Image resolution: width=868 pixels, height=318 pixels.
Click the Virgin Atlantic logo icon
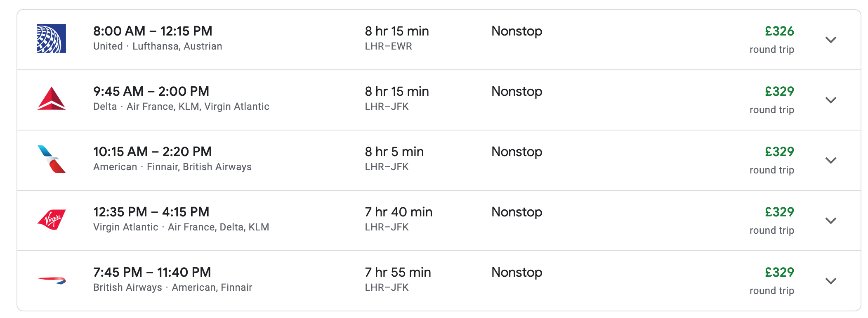[x=51, y=219]
